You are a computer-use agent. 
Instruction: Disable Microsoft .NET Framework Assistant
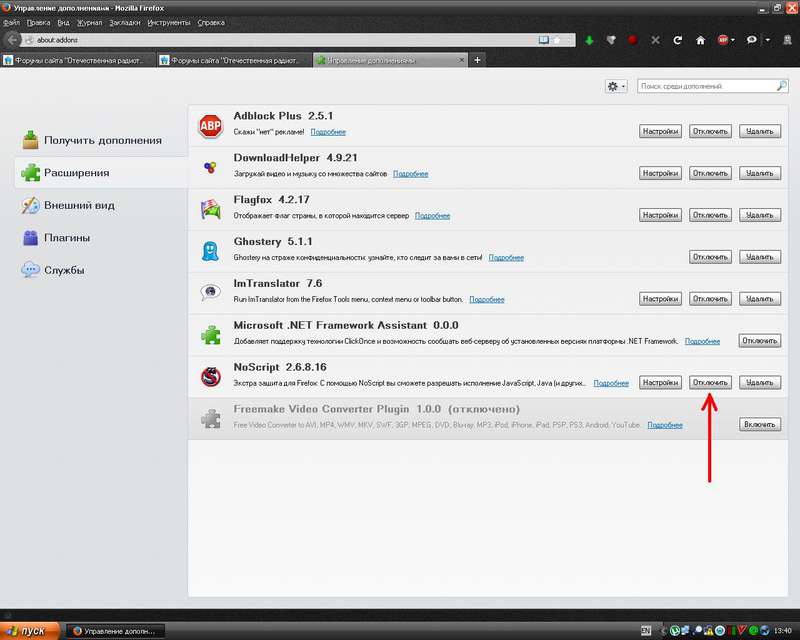(760, 340)
